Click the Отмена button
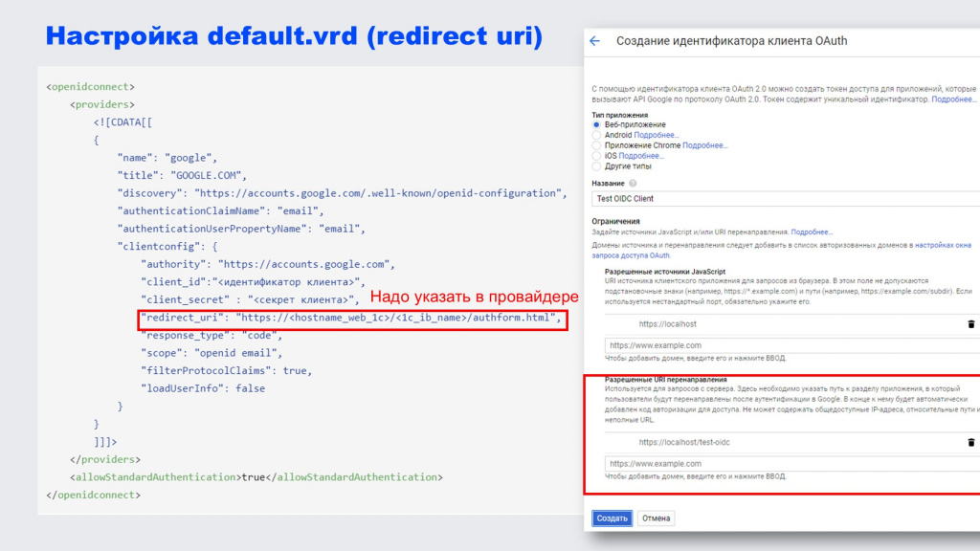This screenshot has width=980, height=551. pyautogui.click(x=657, y=518)
